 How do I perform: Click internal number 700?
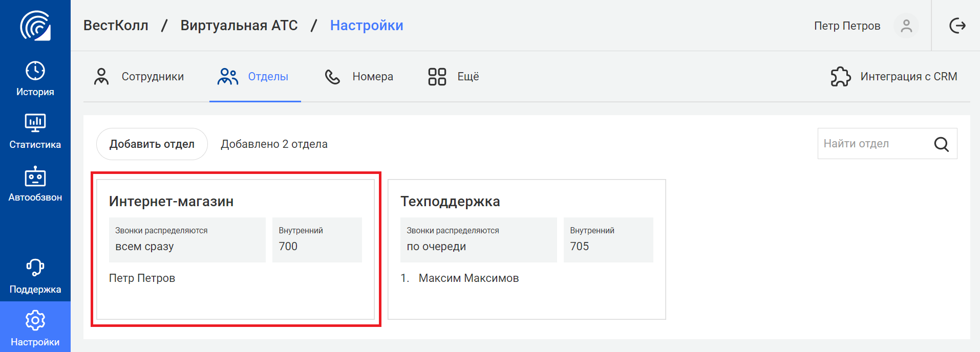pyautogui.click(x=288, y=247)
